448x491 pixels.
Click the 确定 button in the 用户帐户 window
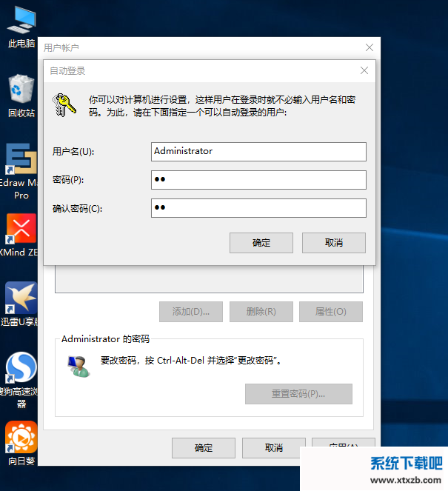[204, 448]
